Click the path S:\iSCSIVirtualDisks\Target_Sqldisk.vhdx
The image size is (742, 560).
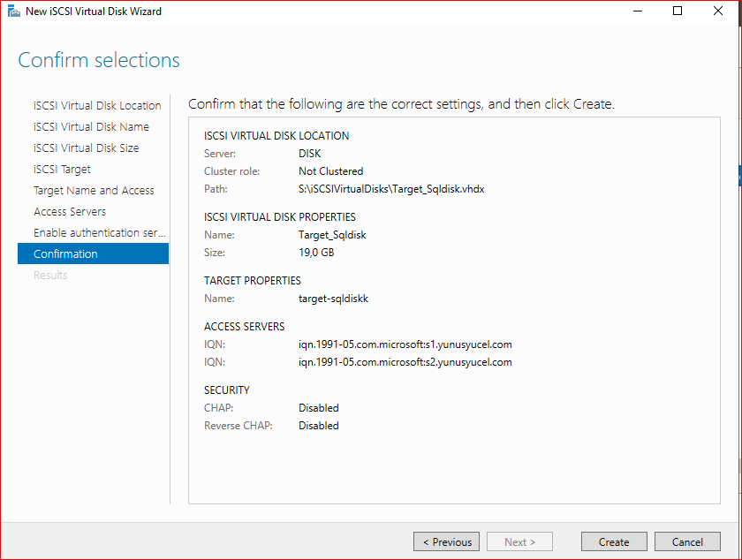pyautogui.click(x=391, y=189)
